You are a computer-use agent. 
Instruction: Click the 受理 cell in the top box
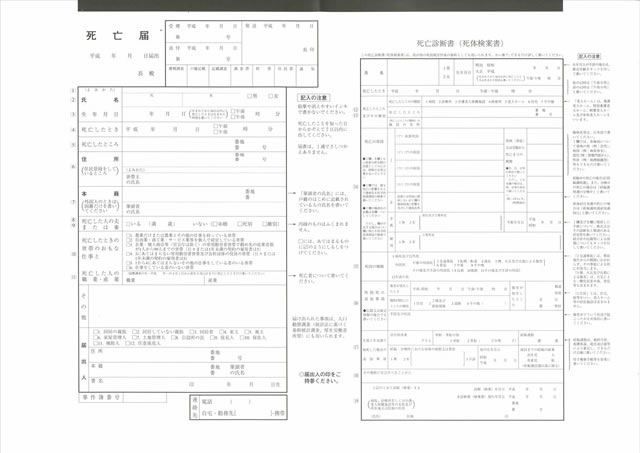tap(204, 31)
